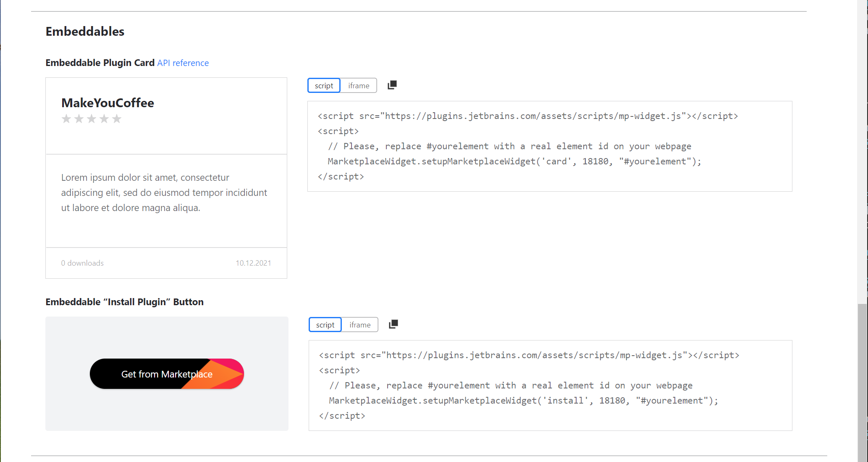Image resolution: width=868 pixels, height=462 pixels.
Task: Click the copy icon for install button embed
Action: coord(393,324)
